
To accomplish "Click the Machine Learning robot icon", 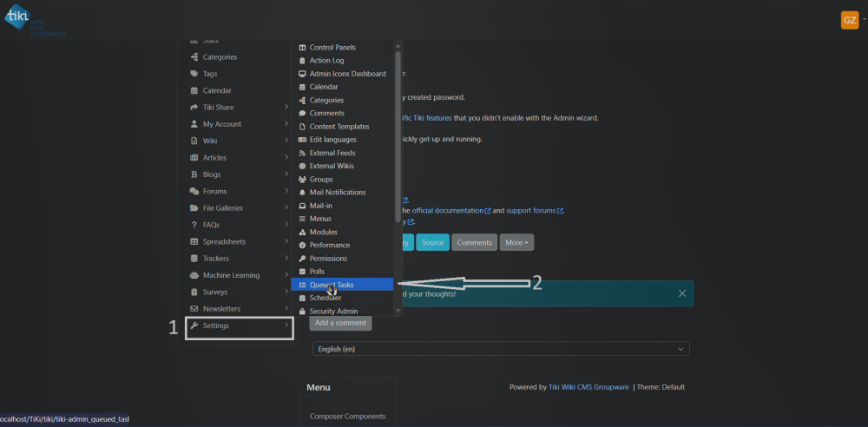I will [194, 275].
